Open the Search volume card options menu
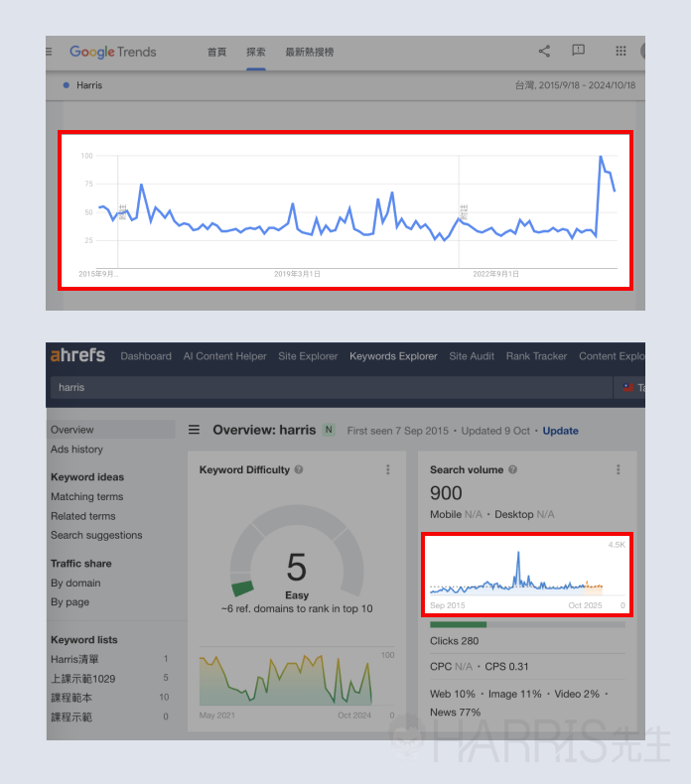 pos(619,469)
